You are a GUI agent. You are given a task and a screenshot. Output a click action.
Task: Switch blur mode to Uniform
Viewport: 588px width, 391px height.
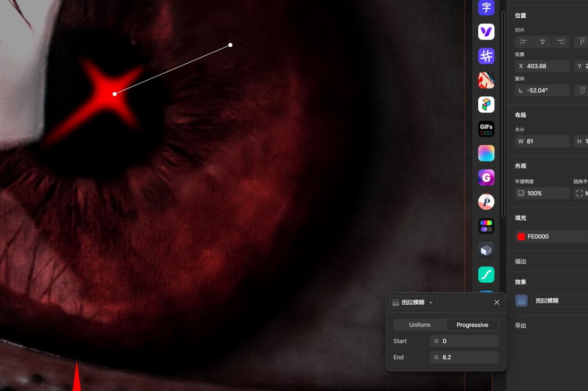coord(420,325)
